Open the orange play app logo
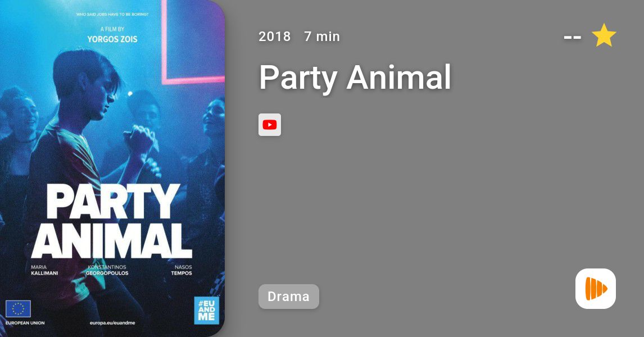Image resolution: width=644 pixels, height=337 pixels. pyautogui.click(x=596, y=289)
